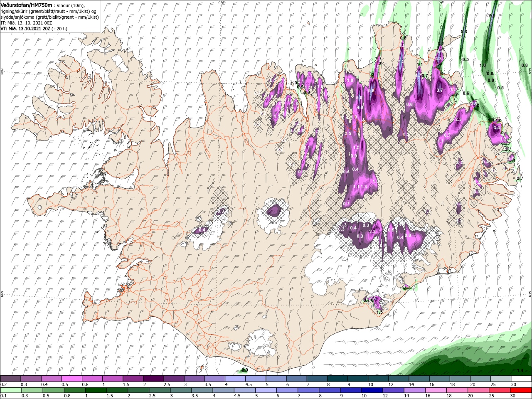Click the 2.0 value off the south coast
The width and height of the screenshot is (532, 399).
coord(245,370)
